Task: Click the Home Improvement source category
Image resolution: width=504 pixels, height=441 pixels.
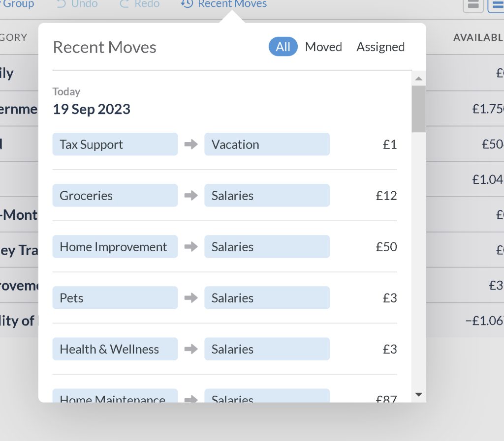Action: 115,247
